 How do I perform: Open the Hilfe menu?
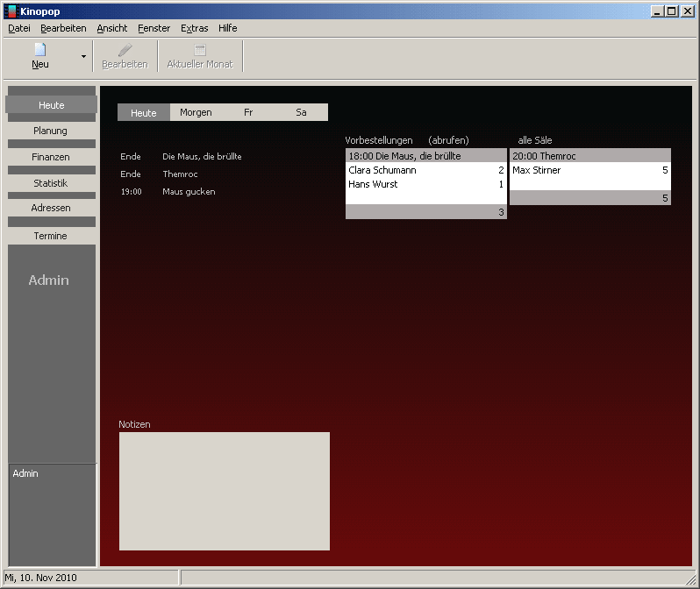tap(228, 28)
